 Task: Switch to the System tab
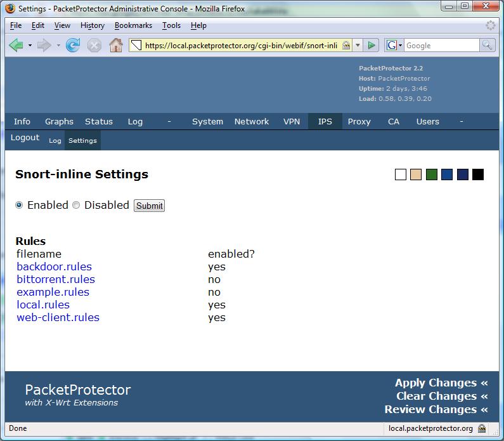tap(207, 121)
